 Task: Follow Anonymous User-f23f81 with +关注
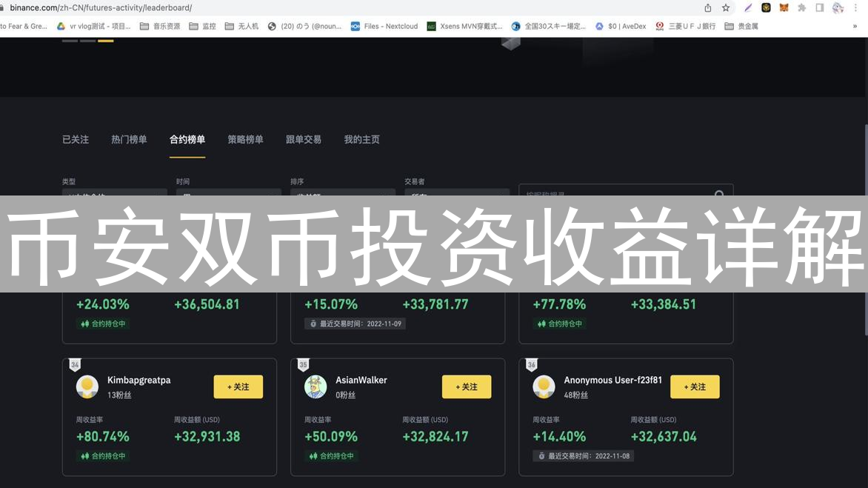[x=695, y=387]
